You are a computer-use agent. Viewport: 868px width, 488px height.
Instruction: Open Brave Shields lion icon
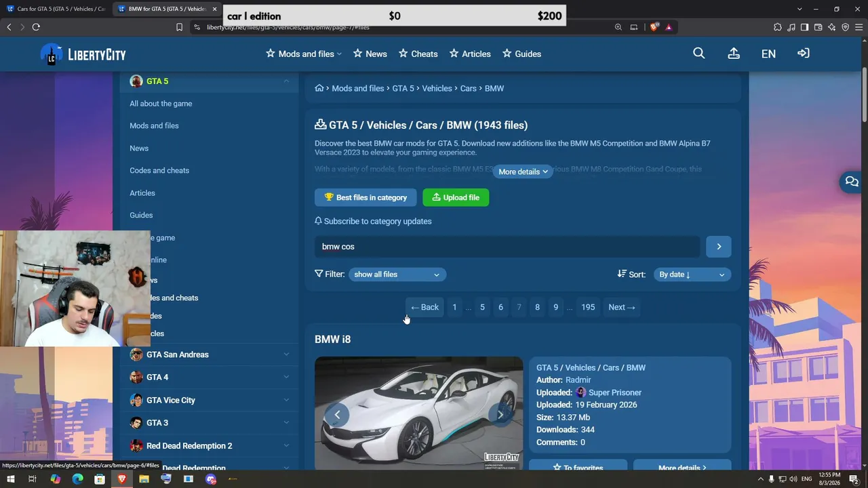[654, 27]
